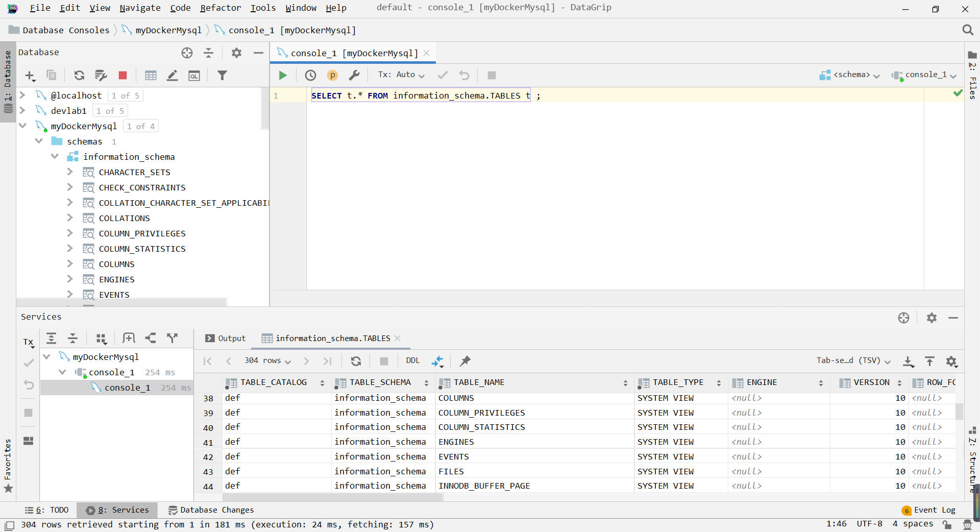Select the ENGINES view in tree
This screenshot has height=532, width=980.
117,279
